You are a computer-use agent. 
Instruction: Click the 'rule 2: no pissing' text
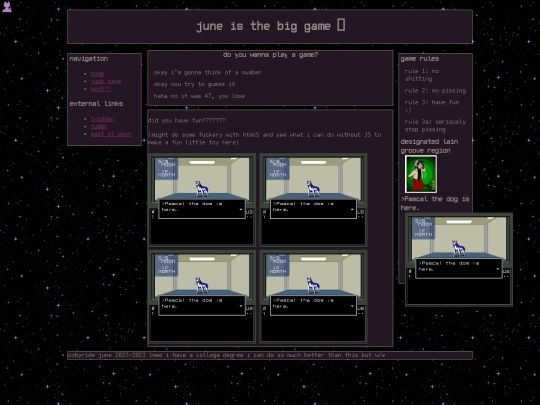click(435, 91)
